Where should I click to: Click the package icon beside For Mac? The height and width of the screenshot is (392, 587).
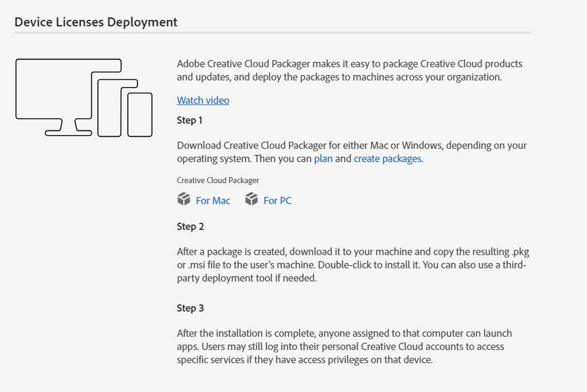tap(184, 199)
